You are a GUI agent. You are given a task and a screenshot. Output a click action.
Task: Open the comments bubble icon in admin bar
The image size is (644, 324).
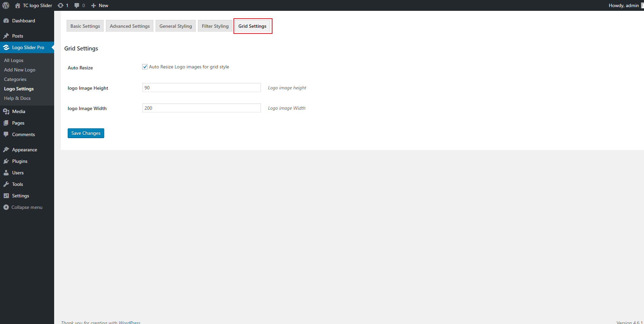pyautogui.click(x=77, y=5)
